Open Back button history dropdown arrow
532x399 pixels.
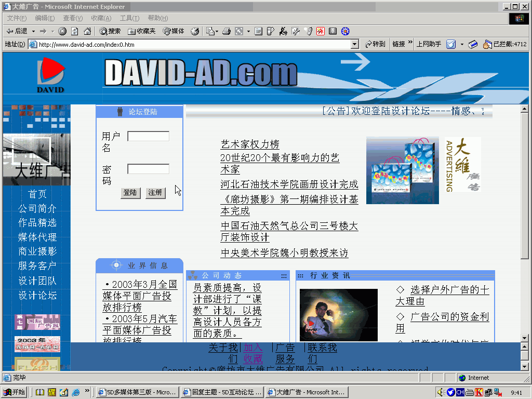click(33, 31)
